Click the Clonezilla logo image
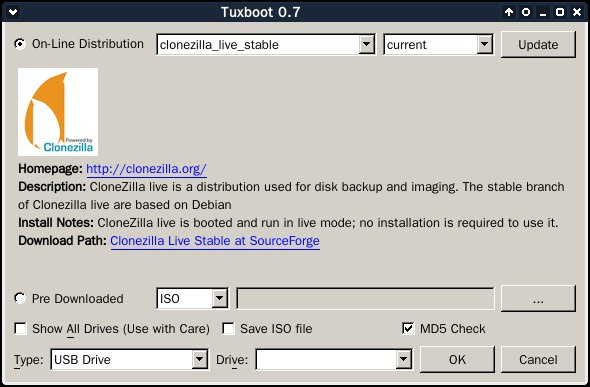Viewport: 590px width, 387px height. [58, 112]
